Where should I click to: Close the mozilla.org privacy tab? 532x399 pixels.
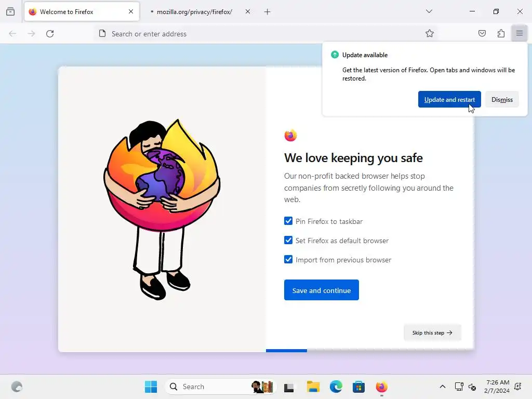[x=248, y=11]
